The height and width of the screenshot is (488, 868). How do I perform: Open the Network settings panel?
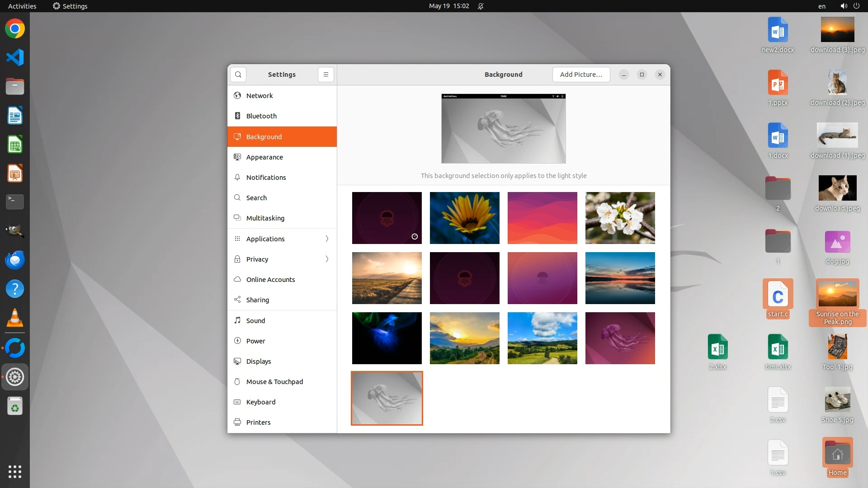pos(259,96)
